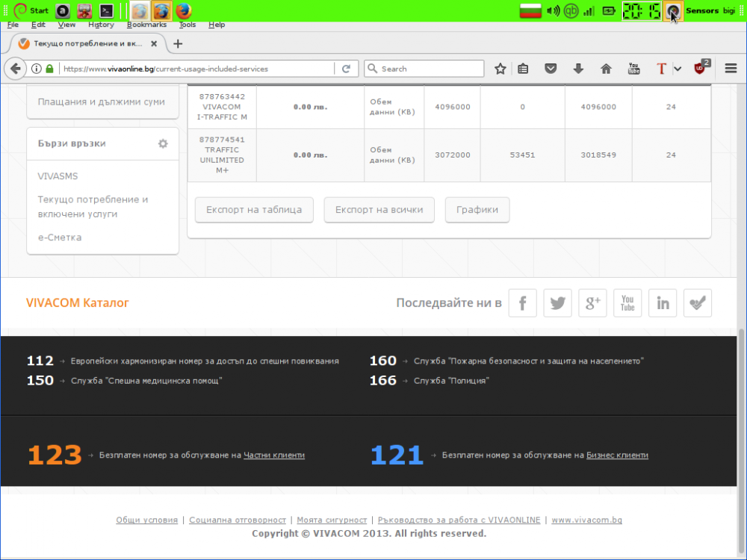Open the volume speaker tray icon
The height and width of the screenshot is (560, 747).
(x=553, y=10)
